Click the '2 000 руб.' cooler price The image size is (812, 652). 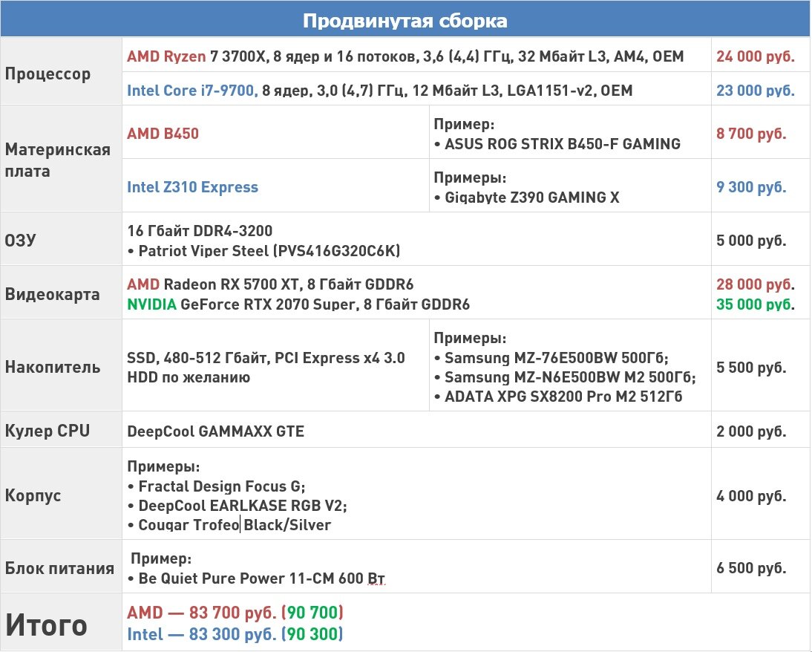tap(751, 431)
